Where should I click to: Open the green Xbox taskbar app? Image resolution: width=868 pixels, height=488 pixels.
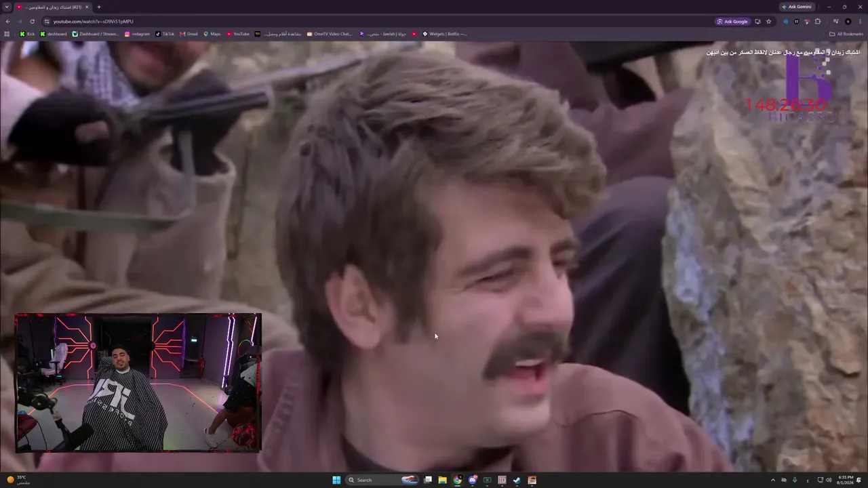tap(487, 480)
